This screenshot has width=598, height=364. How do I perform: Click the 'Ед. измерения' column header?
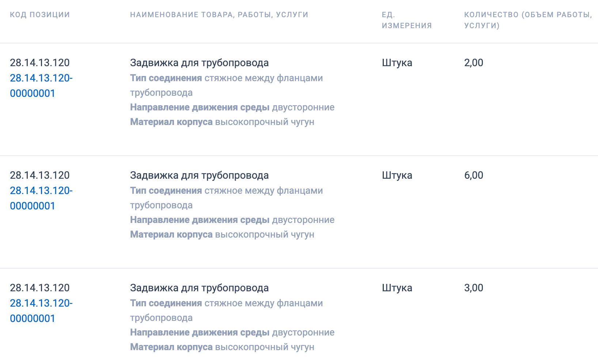406,20
